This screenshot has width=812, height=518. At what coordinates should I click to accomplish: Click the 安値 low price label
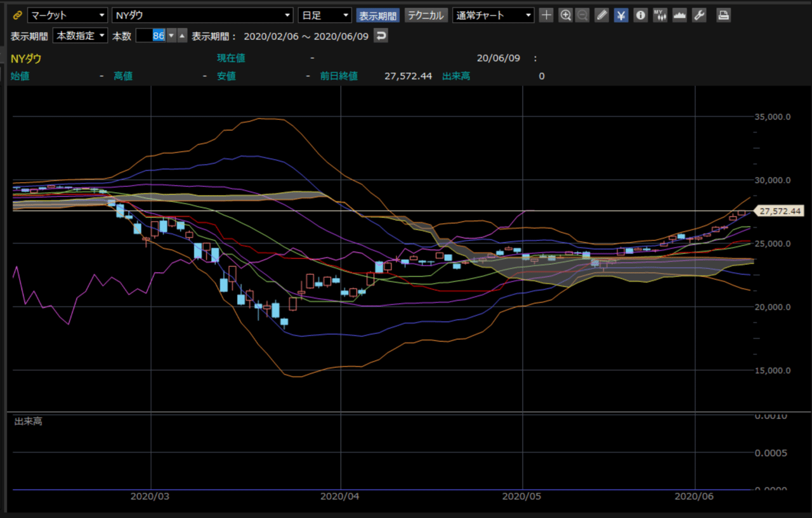click(226, 76)
